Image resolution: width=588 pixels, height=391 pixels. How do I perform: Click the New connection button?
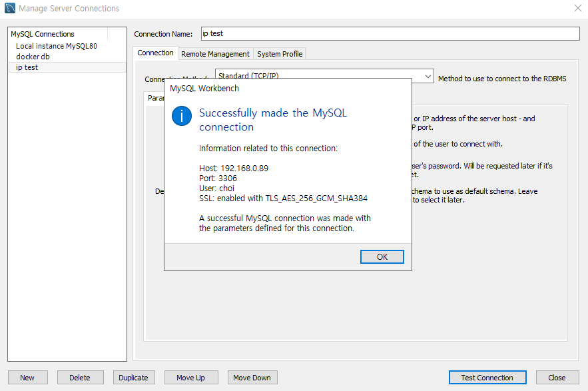pyautogui.click(x=27, y=378)
